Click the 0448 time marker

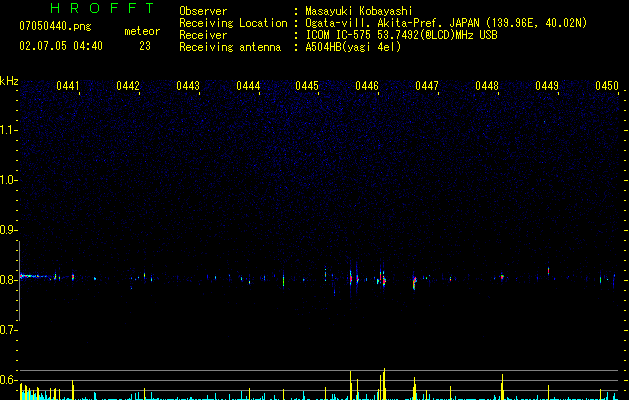click(x=487, y=86)
